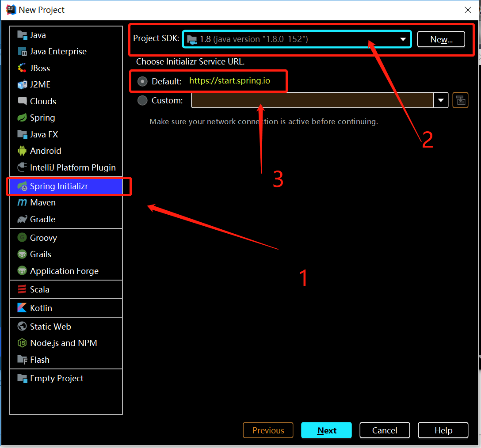481x448 pixels.
Task: Select Empty Project label in list
Action: (57, 378)
